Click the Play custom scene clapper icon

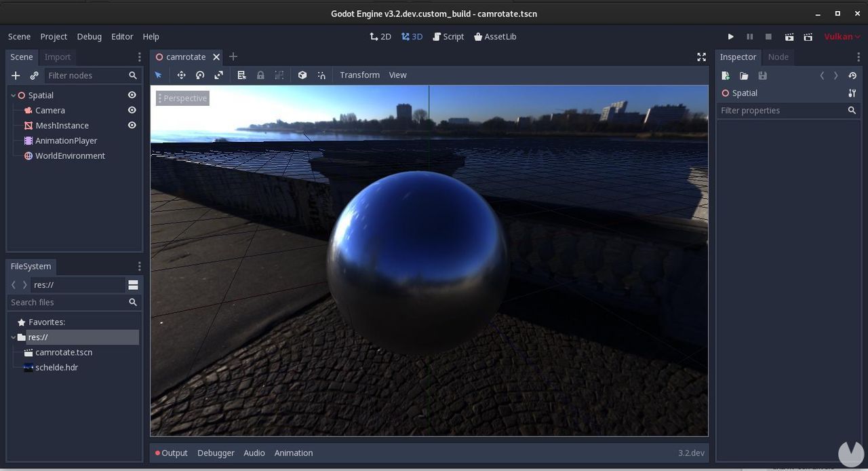pyautogui.click(x=808, y=37)
